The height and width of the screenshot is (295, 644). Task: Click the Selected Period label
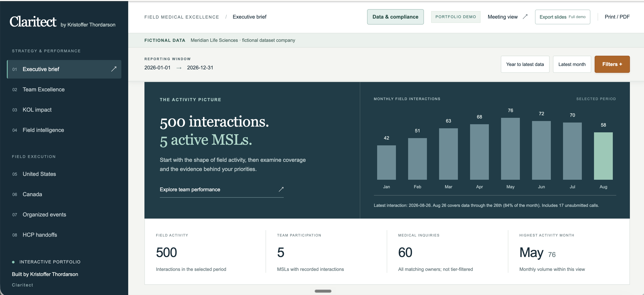[596, 99]
